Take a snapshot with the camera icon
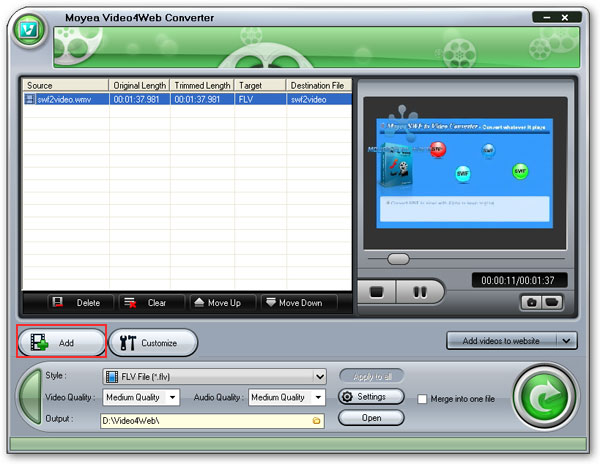The image size is (600, 464). 531,303
